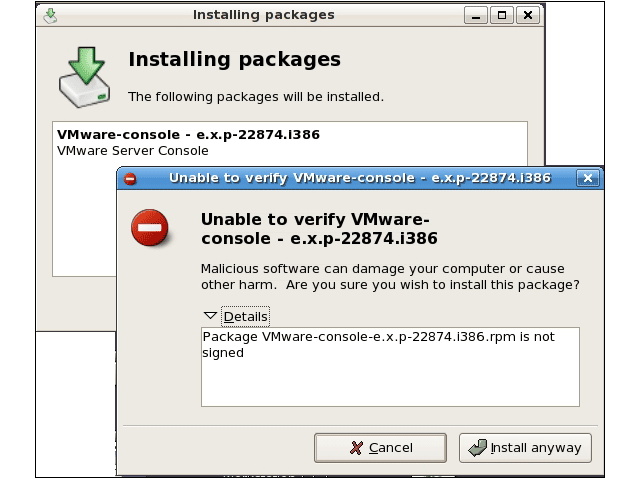This screenshot has width=640, height=480.
Task: Maximize the Installing packages window
Action: click(502, 16)
